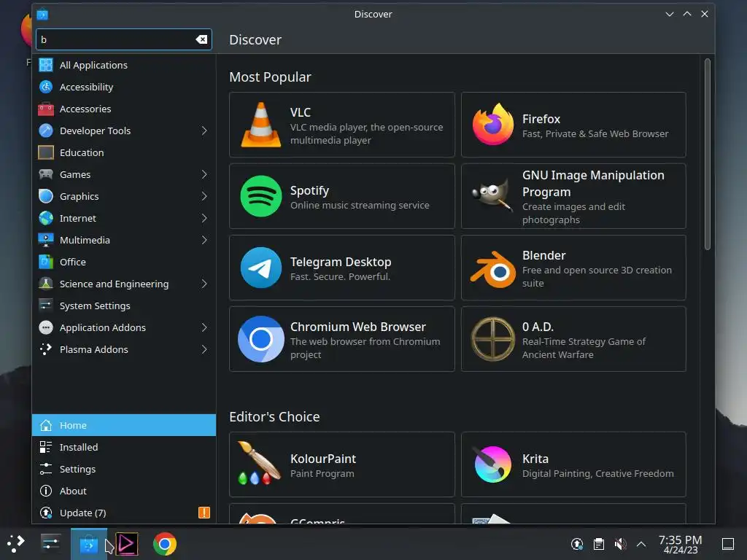Click 'Real-Time Strategy Game of Ancient Warfare' text
Image resolution: width=747 pixels, height=560 pixels.
coord(584,348)
